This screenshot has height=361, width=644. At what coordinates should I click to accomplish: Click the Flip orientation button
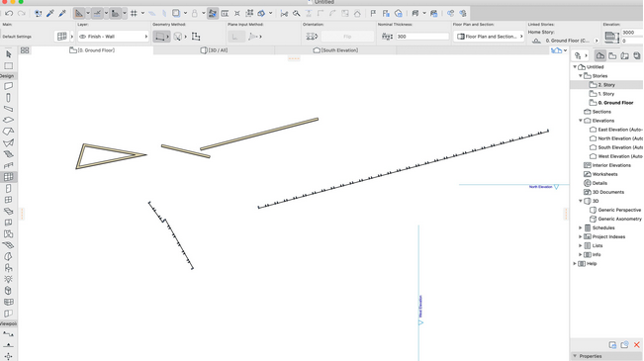[347, 37]
